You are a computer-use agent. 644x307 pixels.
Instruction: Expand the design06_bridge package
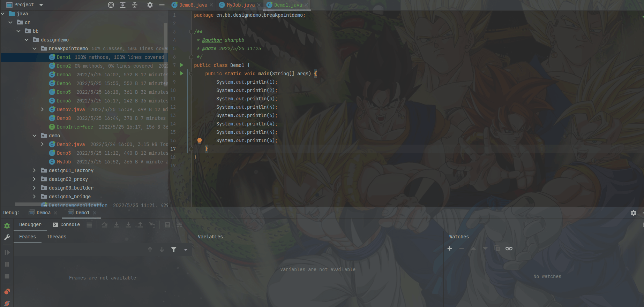35,197
